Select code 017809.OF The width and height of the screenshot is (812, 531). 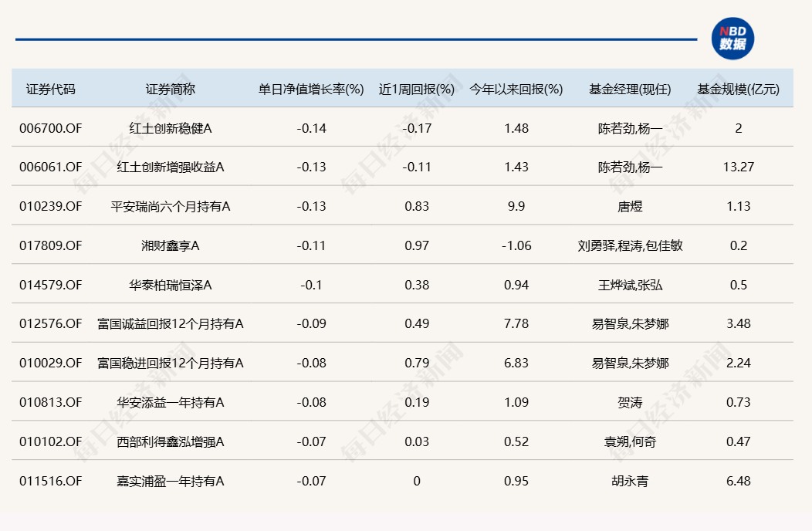51,245
